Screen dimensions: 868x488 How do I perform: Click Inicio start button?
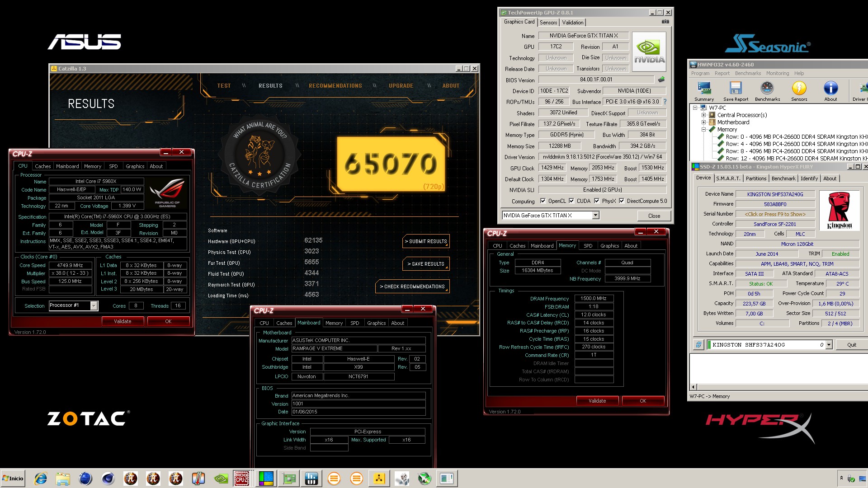coord(13,479)
